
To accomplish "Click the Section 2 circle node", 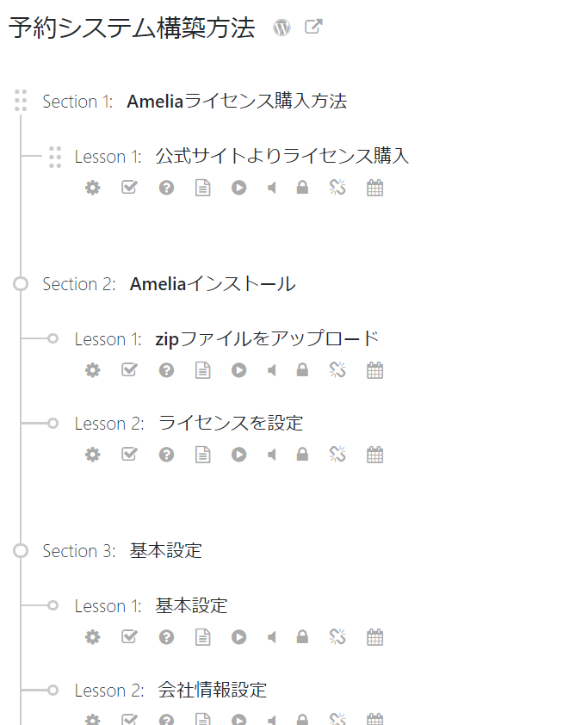I will coord(21,284).
